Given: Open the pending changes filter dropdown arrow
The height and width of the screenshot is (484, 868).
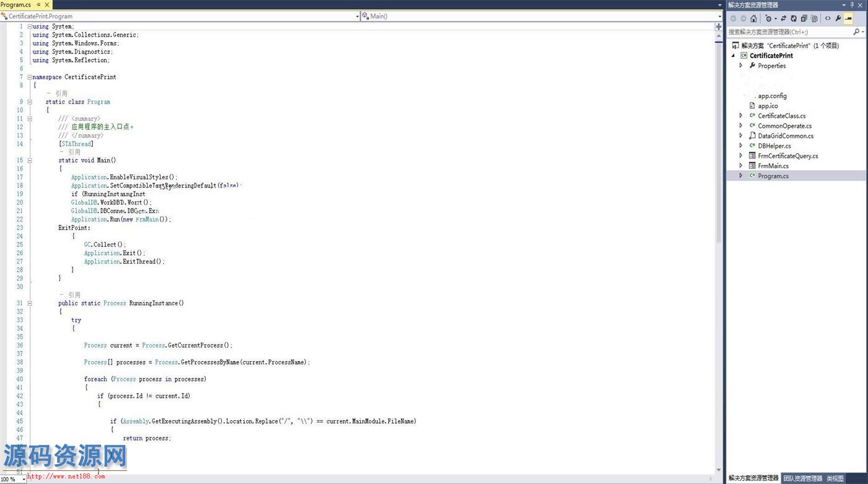Looking at the screenshot, I should 776,19.
